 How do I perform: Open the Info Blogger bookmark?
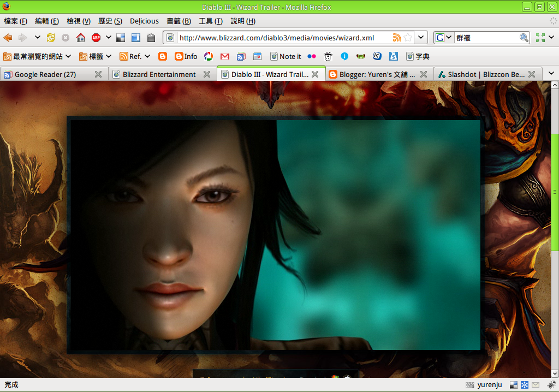186,56
